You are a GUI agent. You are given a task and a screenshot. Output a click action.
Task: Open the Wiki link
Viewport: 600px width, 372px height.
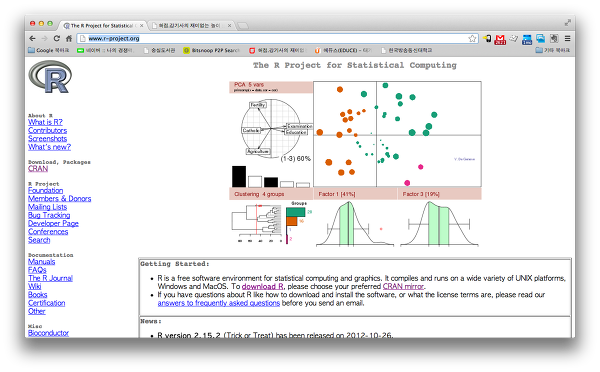click(x=34, y=286)
